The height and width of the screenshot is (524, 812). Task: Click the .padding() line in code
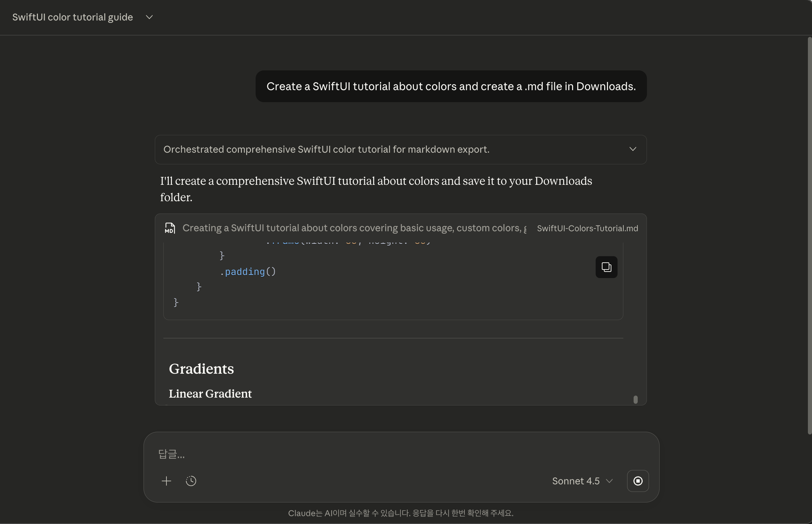point(248,272)
